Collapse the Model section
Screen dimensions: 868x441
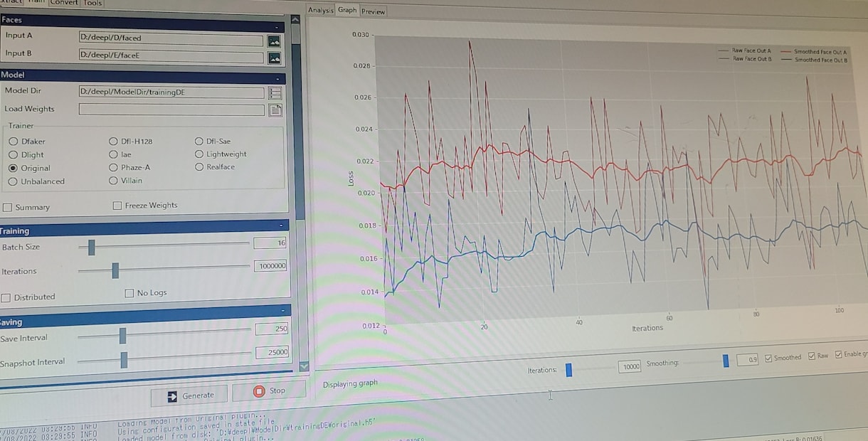click(x=277, y=78)
